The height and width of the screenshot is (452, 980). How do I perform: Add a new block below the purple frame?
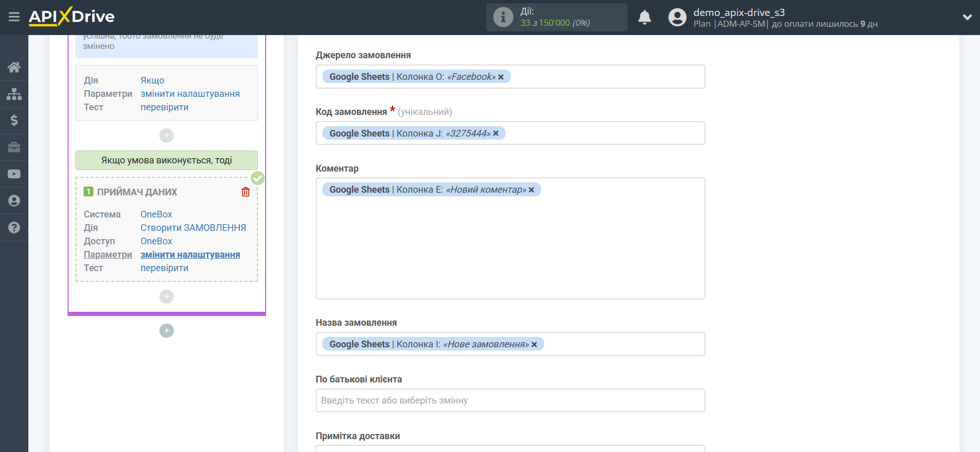[x=167, y=330]
